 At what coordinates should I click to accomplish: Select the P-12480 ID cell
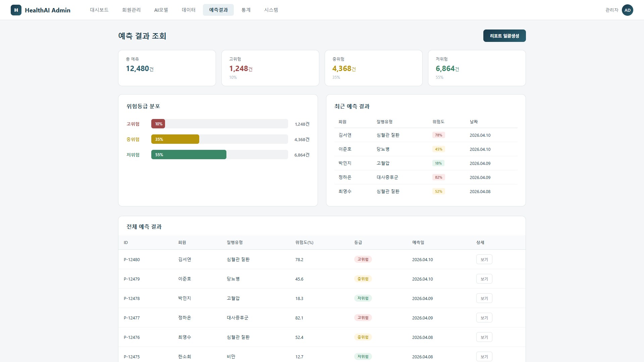pos(131,260)
